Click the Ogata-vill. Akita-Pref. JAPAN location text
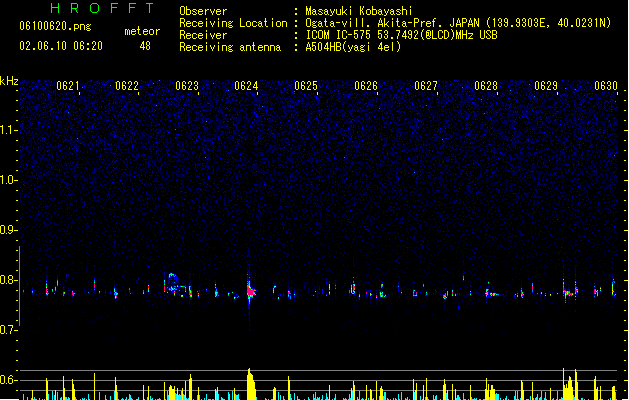 [x=392, y=23]
